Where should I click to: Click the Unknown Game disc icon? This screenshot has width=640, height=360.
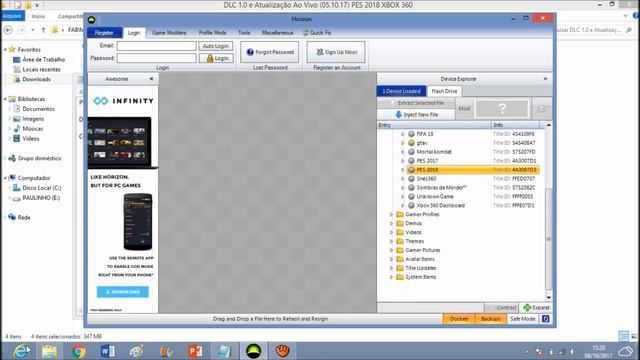(411, 197)
